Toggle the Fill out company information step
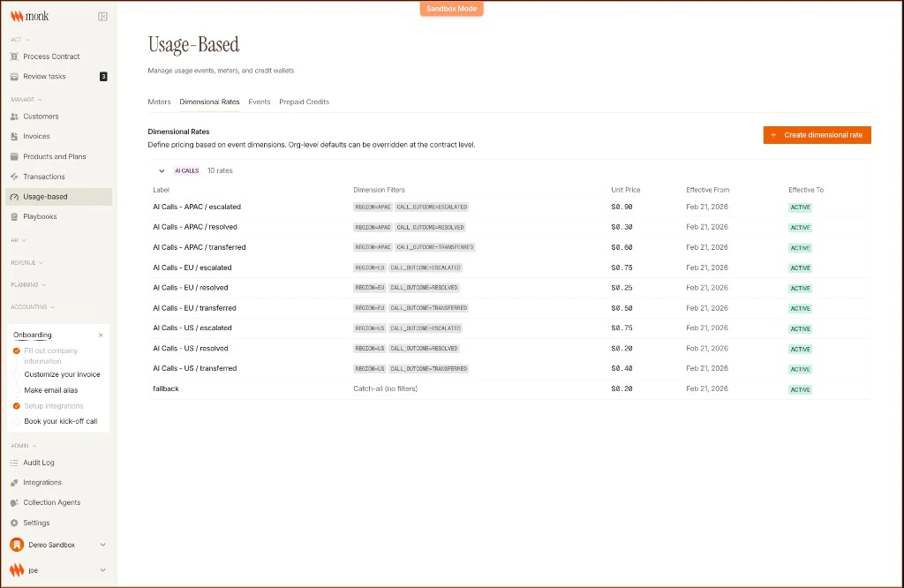Screen dimensions: 904x588 (x=17, y=351)
